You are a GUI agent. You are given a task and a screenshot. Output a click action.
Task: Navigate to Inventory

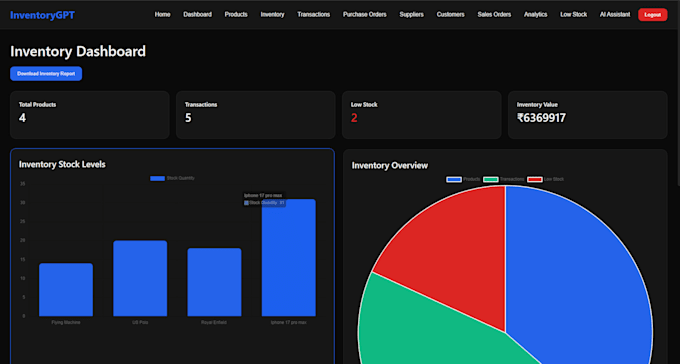[x=272, y=14]
